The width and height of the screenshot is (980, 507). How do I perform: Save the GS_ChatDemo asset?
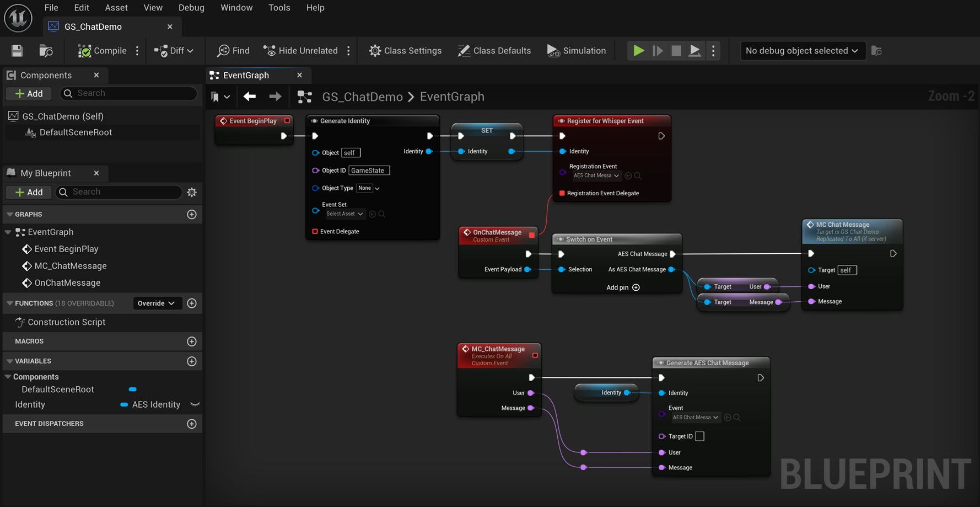[17, 50]
